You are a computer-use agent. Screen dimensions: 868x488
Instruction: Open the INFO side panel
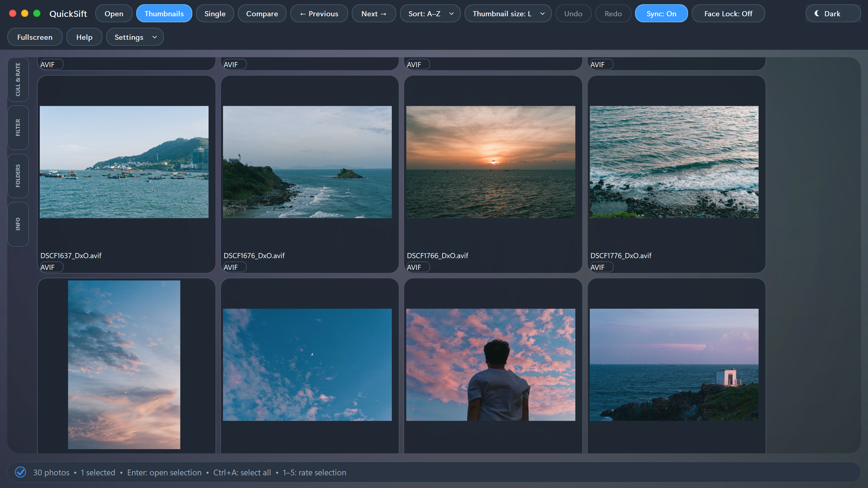[18, 224]
